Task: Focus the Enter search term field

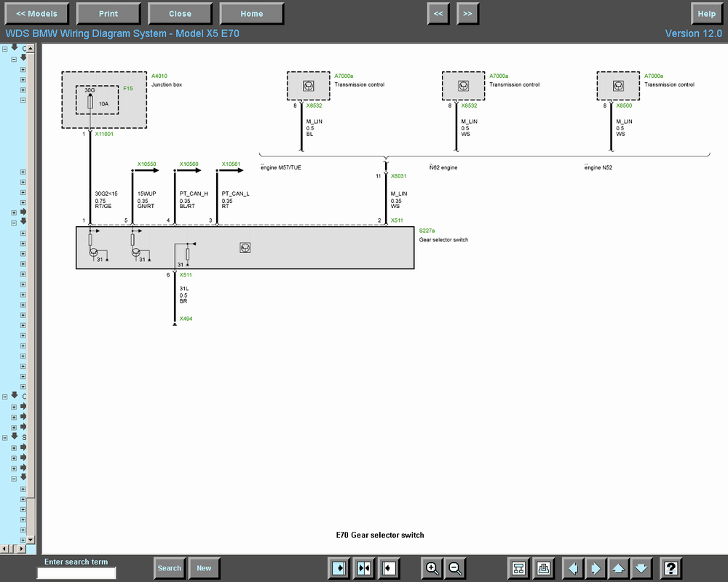Action: (76, 573)
